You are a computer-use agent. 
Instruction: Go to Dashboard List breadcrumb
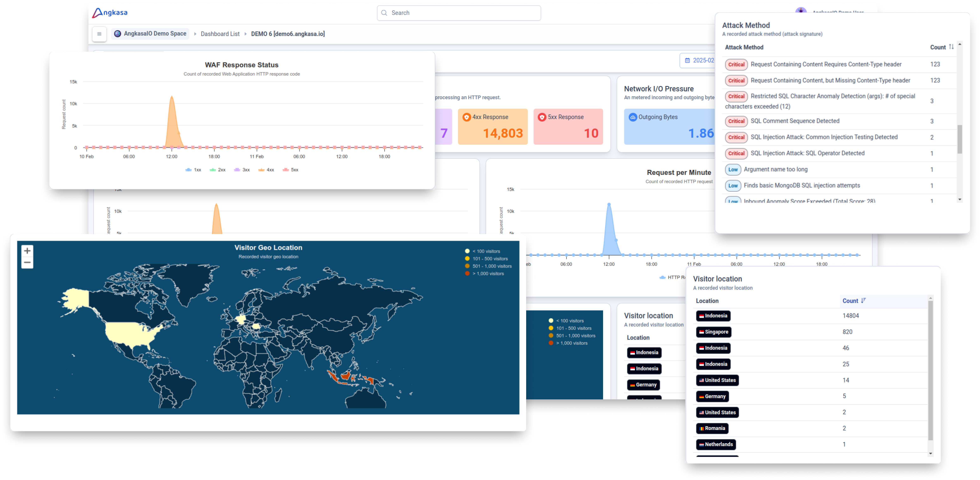coord(220,34)
